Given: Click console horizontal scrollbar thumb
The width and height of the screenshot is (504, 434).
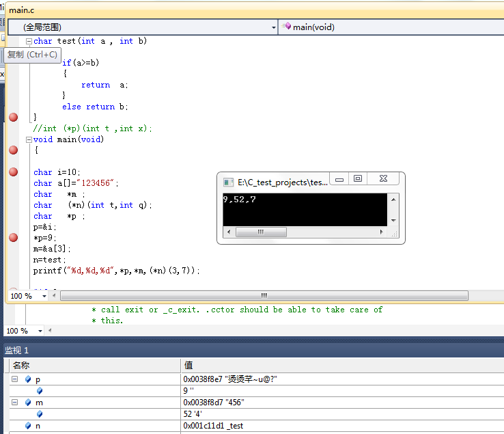Looking at the screenshot, I should 261,232.
